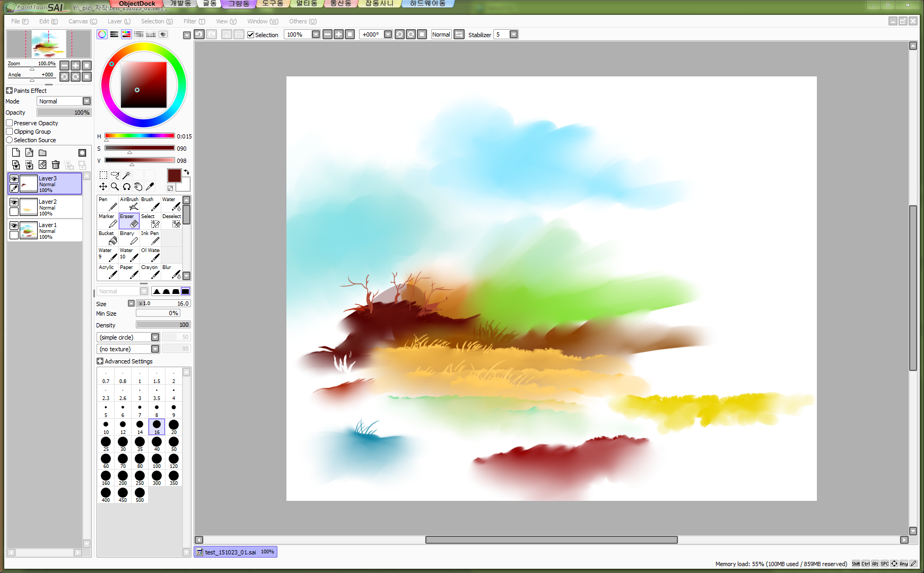Select the Blur tool

tap(171, 272)
